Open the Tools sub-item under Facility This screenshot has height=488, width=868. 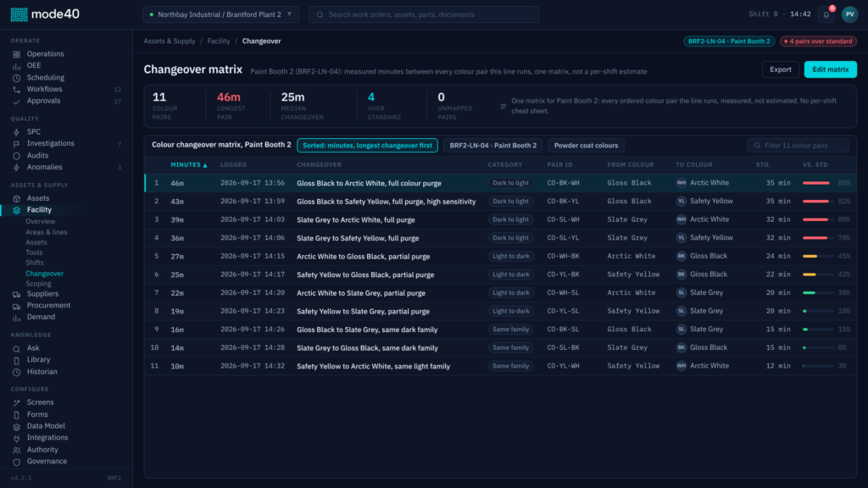click(34, 252)
